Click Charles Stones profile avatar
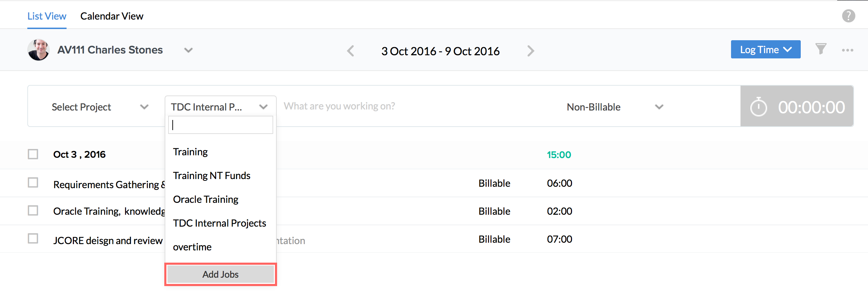 [x=39, y=50]
